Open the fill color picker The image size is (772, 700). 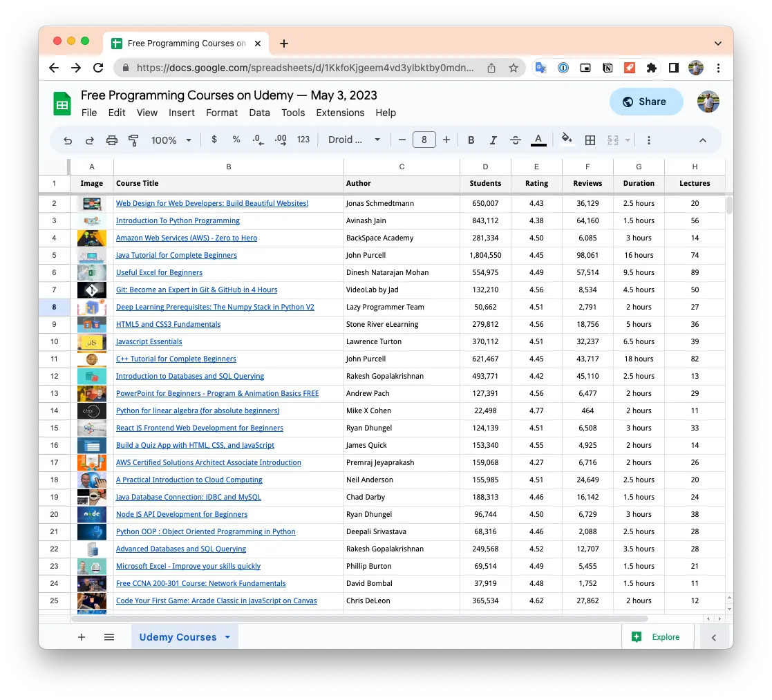click(565, 139)
